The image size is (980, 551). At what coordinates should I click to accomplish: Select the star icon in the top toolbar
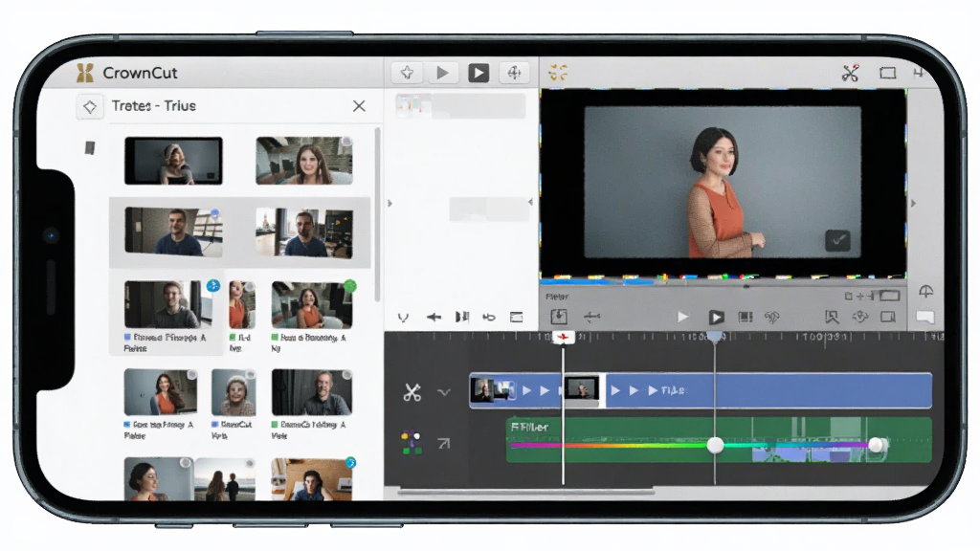(407, 73)
